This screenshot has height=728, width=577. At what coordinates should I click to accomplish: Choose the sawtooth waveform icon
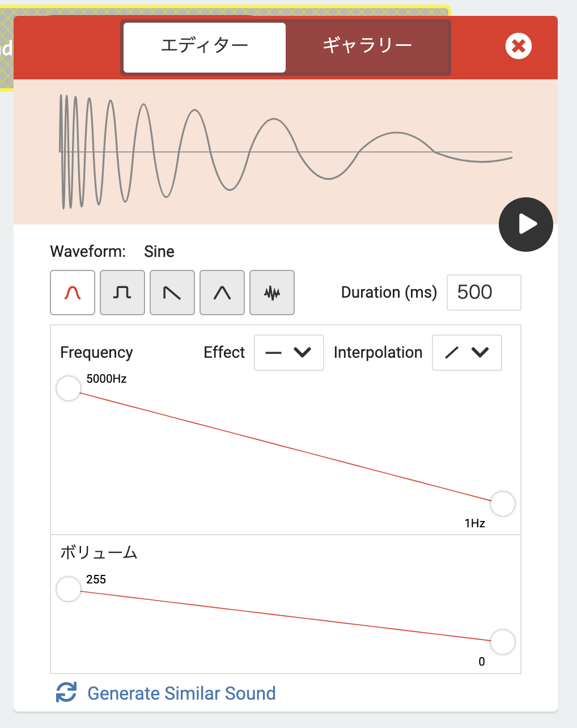click(172, 293)
